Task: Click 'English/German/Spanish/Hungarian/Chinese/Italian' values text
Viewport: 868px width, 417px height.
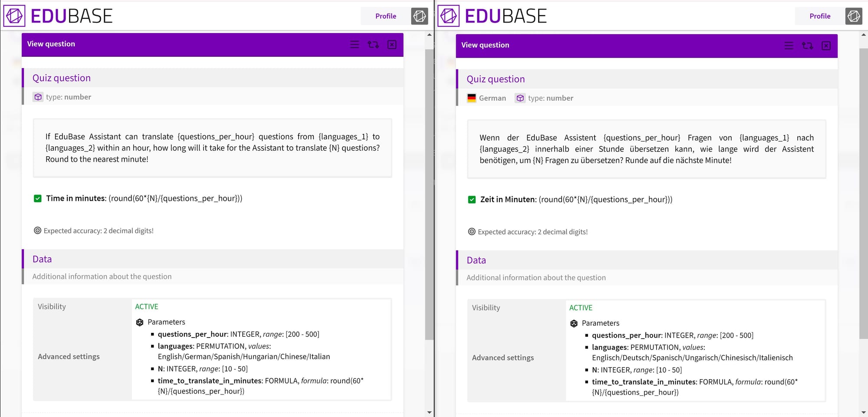Action: point(244,357)
